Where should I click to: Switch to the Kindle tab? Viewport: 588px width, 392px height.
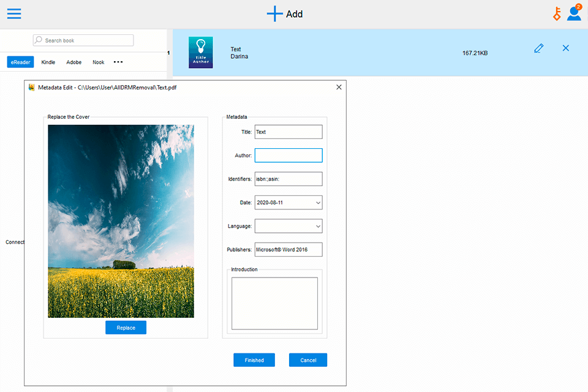point(48,62)
